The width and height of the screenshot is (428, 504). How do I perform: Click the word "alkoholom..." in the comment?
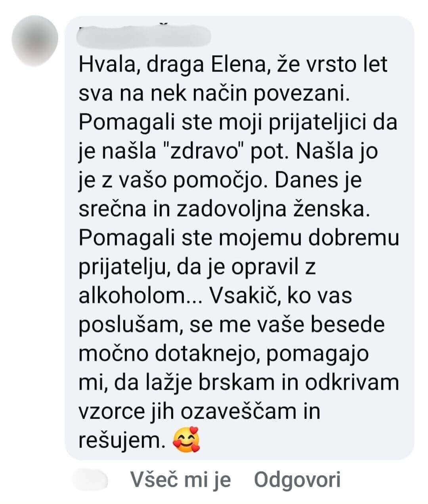click(x=141, y=295)
